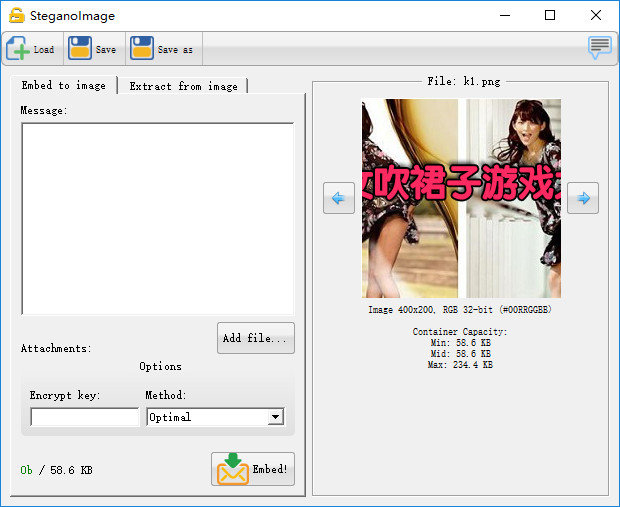This screenshot has width=620, height=507.
Task: Open the Method dropdown showing Optimal
Action: [x=215, y=417]
